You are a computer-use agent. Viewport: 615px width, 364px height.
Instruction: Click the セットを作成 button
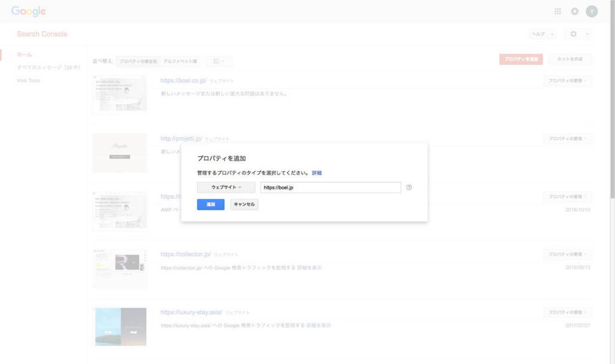(570, 59)
